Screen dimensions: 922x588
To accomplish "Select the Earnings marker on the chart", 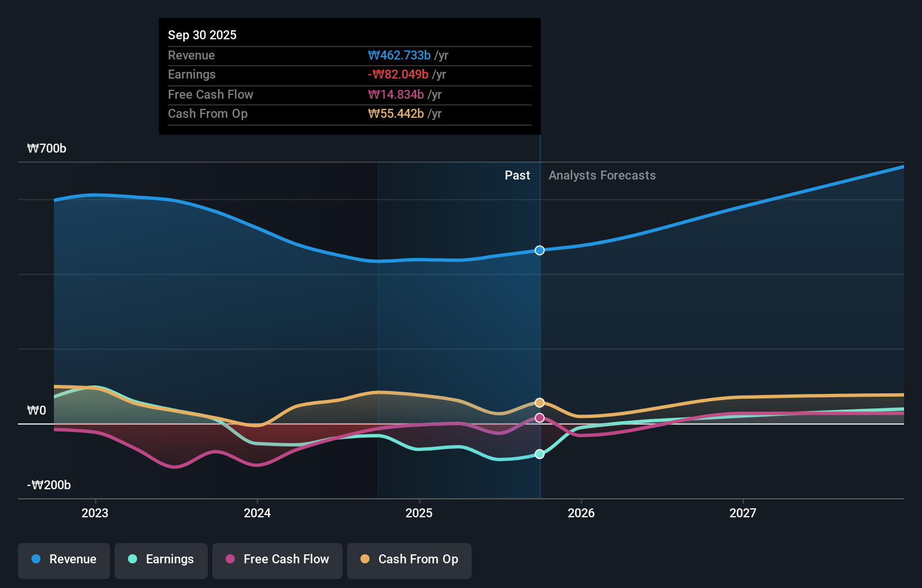I will coord(539,454).
